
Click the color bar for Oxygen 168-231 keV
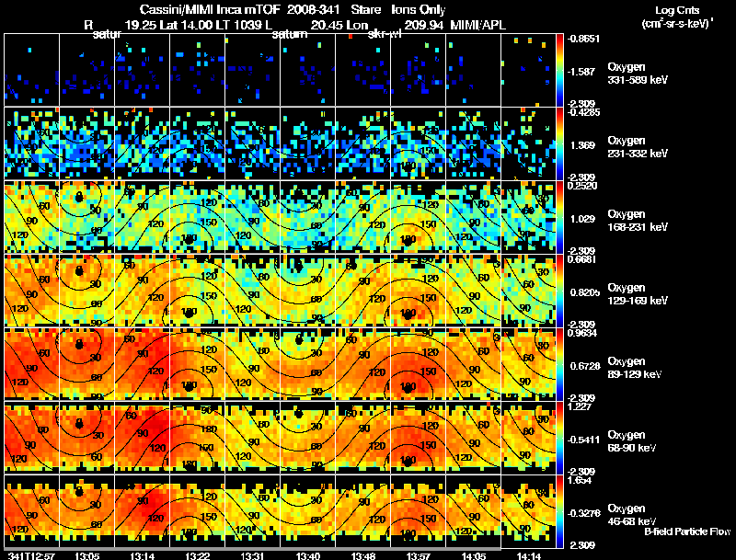click(x=559, y=218)
